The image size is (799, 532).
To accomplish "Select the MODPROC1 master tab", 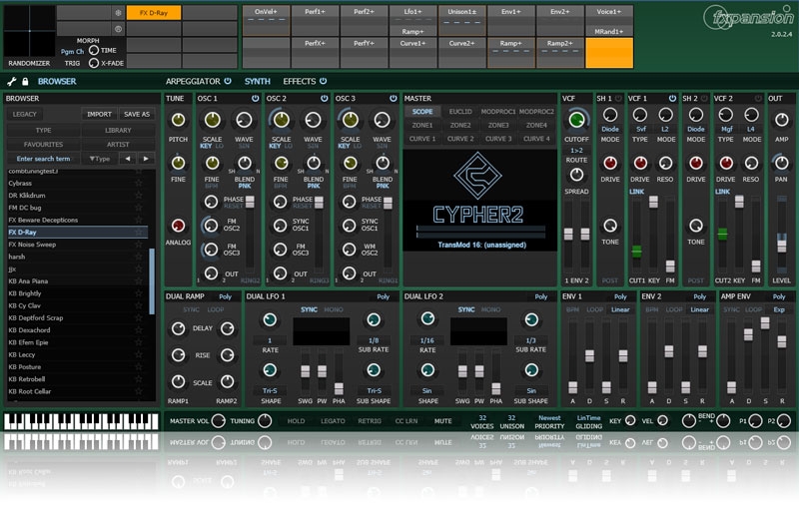I will click(x=497, y=112).
